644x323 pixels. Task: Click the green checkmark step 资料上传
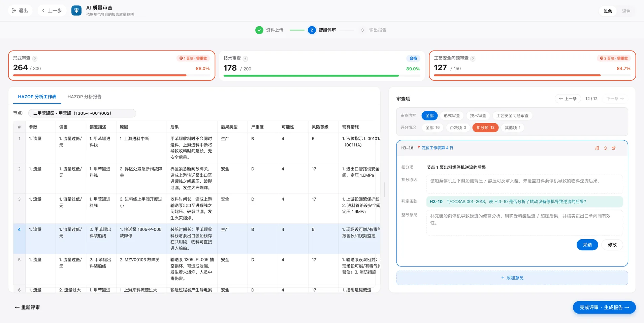tap(259, 30)
